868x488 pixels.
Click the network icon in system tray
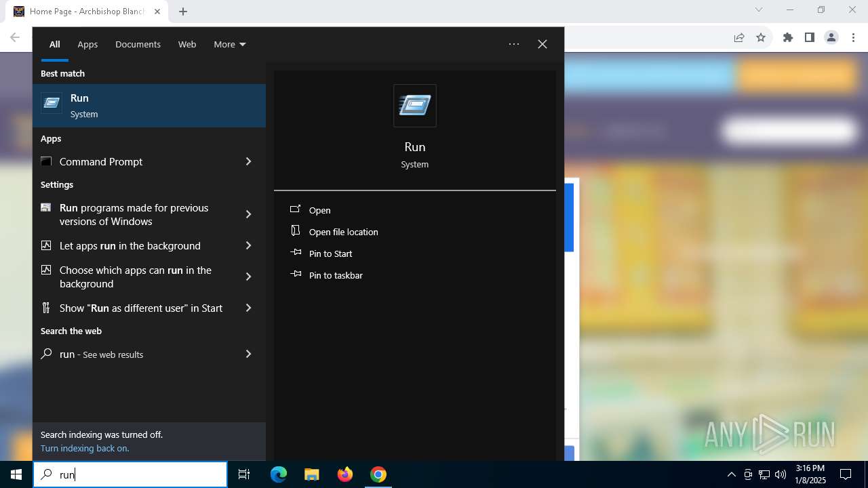click(x=764, y=474)
